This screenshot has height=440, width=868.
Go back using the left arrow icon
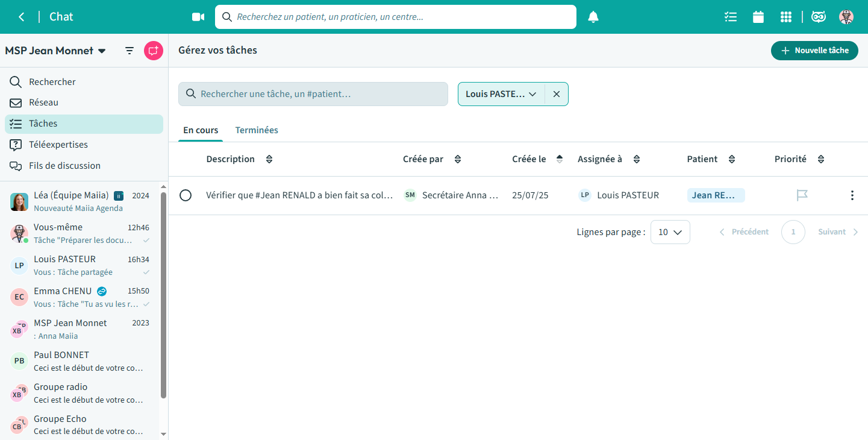22,17
